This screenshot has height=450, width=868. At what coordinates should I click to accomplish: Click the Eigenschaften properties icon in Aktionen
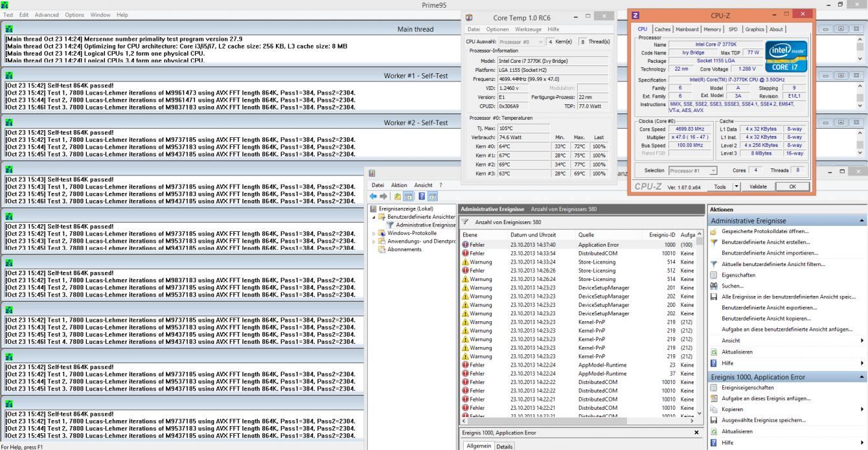[x=713, y=275]
